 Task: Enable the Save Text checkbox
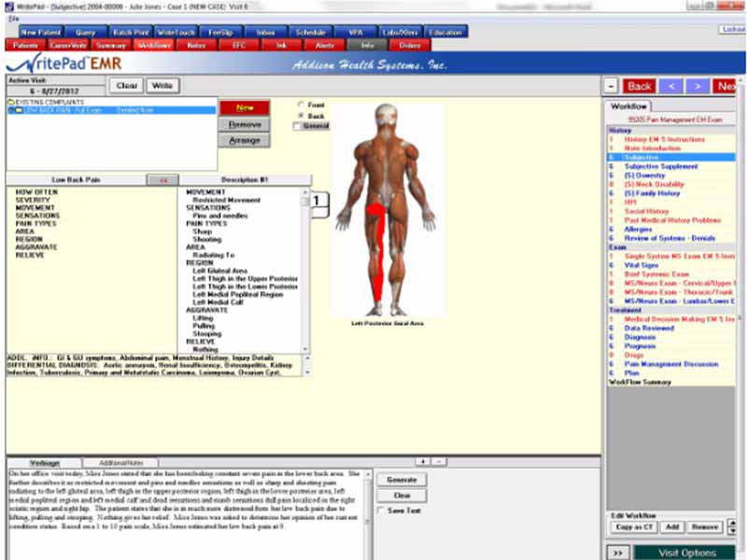pos(379,511)
